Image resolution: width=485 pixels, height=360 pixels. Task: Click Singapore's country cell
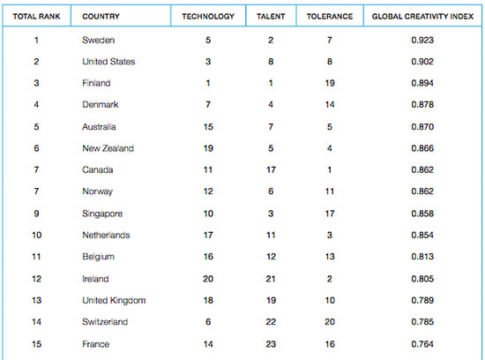pyautogui.click(x=102, y=214)
